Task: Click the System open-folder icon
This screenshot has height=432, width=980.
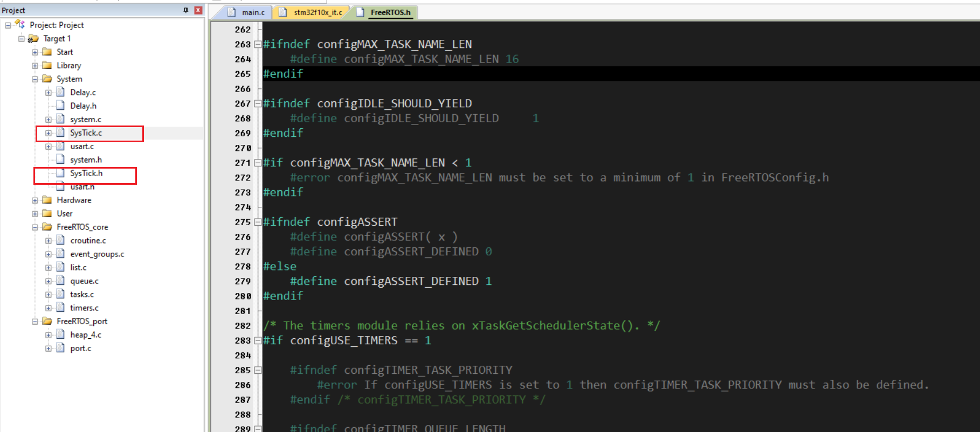Action: point(47,79)
